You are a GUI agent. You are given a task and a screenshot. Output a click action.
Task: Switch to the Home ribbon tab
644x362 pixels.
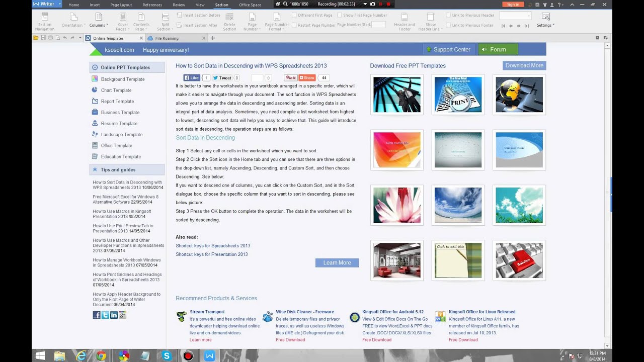73,5
